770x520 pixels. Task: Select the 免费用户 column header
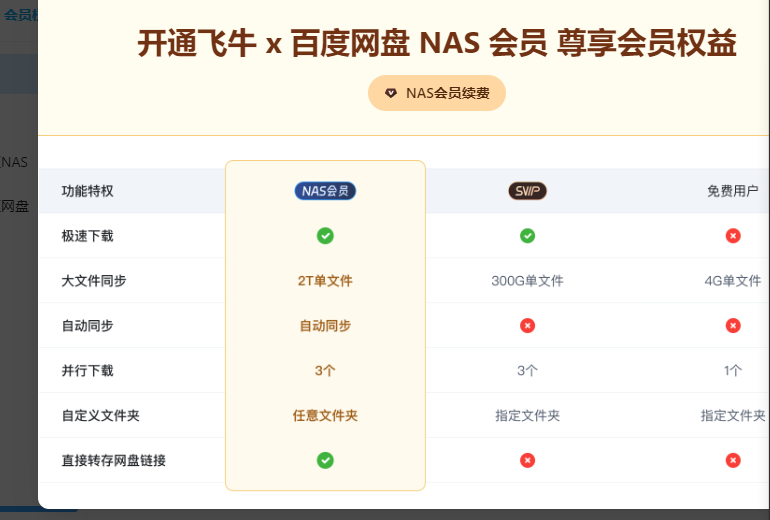tap(733, 191)
